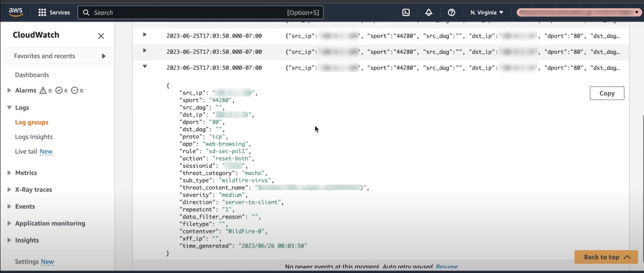Open the account menu dropdown

[579, 12]
